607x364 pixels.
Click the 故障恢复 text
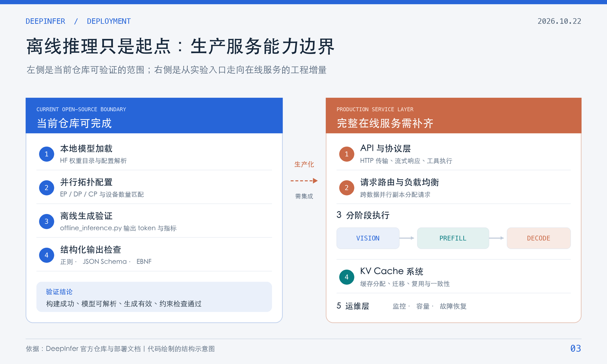(453, 306)
